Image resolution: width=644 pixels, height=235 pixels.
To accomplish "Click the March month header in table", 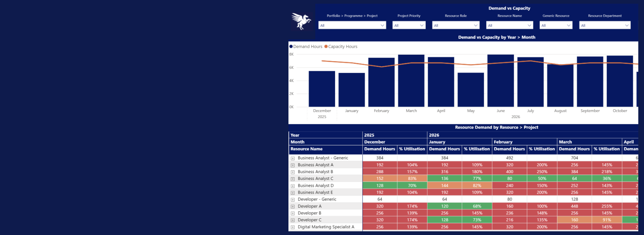I will (590, 142).
